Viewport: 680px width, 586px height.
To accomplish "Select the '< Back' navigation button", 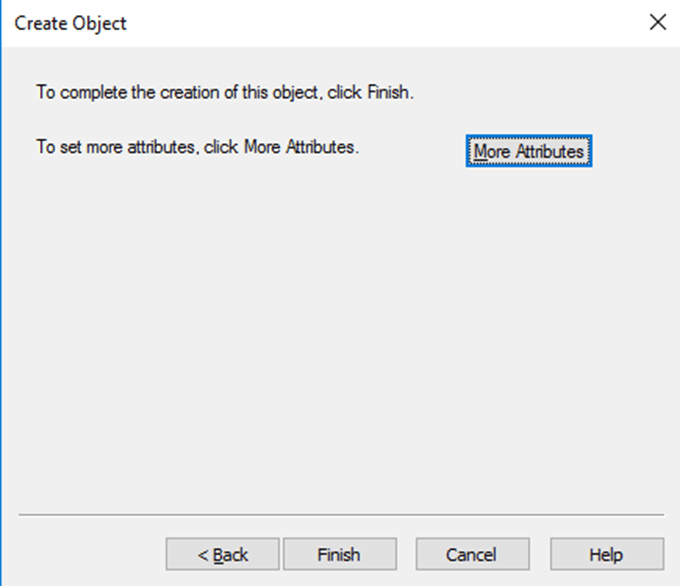I will (223, 554).
